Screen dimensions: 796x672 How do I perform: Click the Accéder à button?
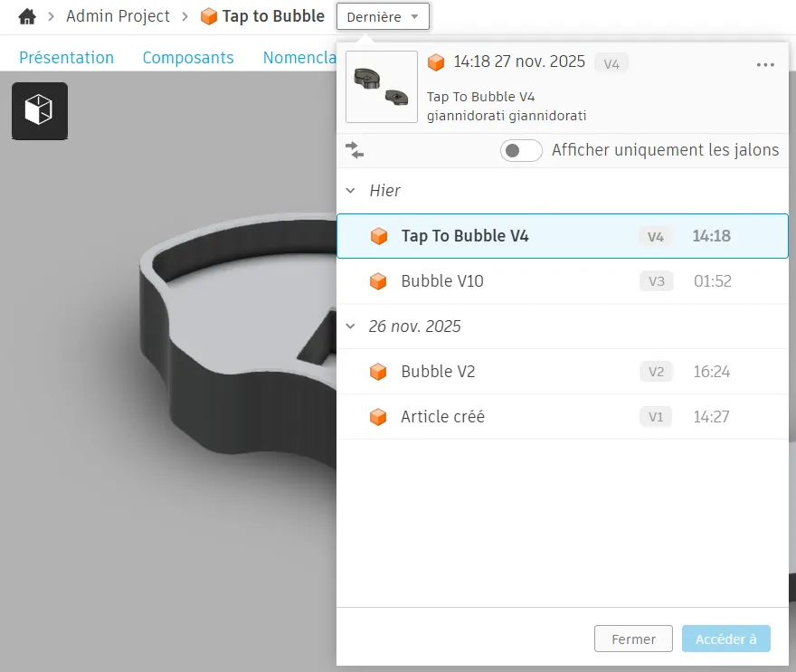coord(726,639)
